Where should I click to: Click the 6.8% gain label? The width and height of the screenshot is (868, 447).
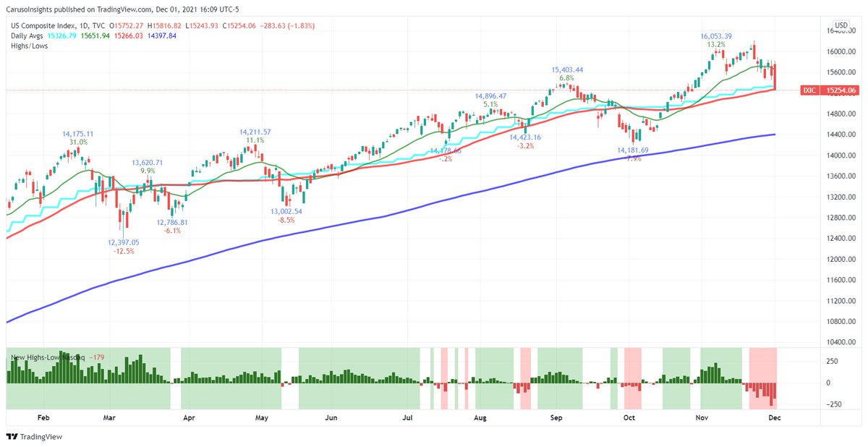[566, 78]
